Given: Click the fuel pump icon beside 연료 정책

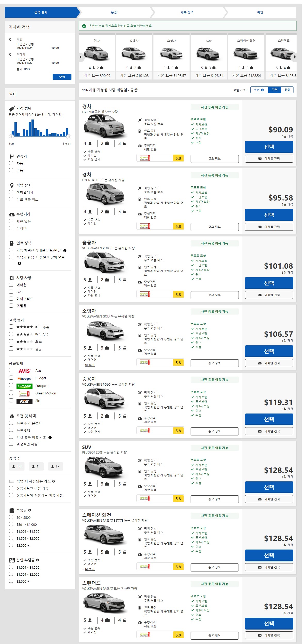Looking at the screenshot, I should click(x=12, y=243).
